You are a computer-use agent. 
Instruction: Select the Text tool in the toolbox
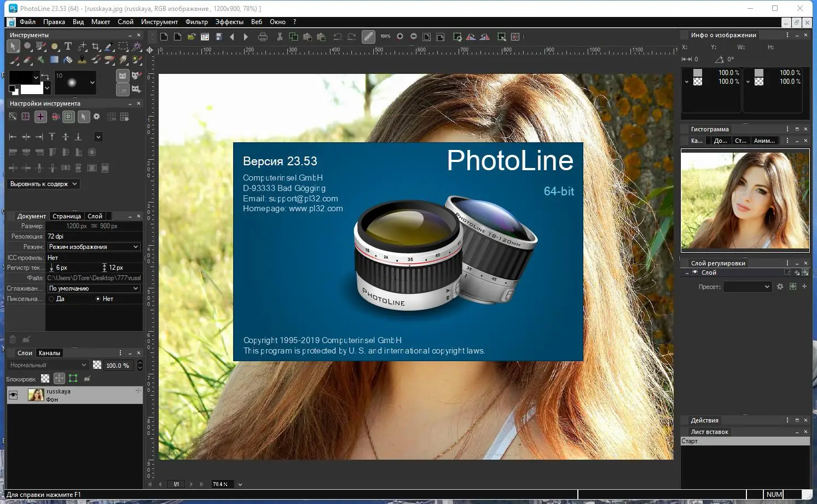point(68,47)
